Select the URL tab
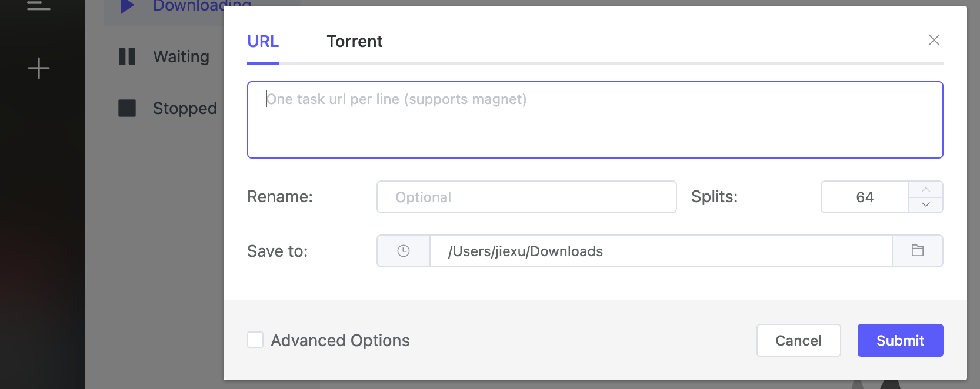 click(x=263, y=41)
